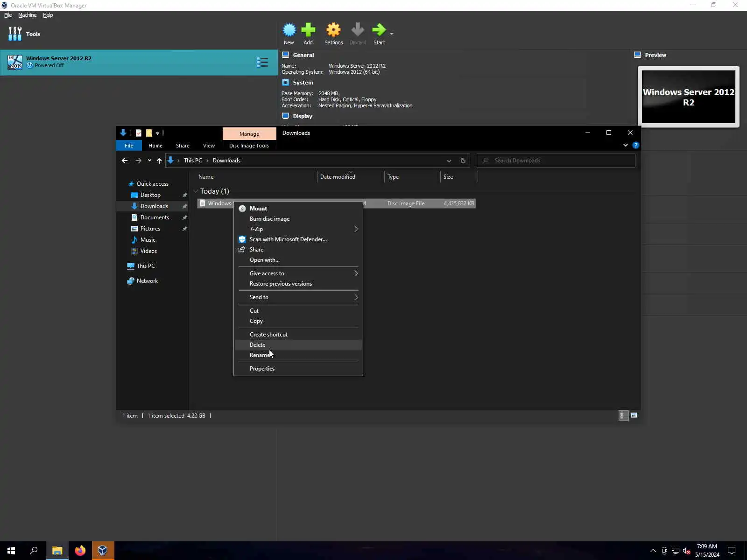Open the File menu in VirtualBox Manager
Viewport: 747px width, 560px height.
point(8,15)
